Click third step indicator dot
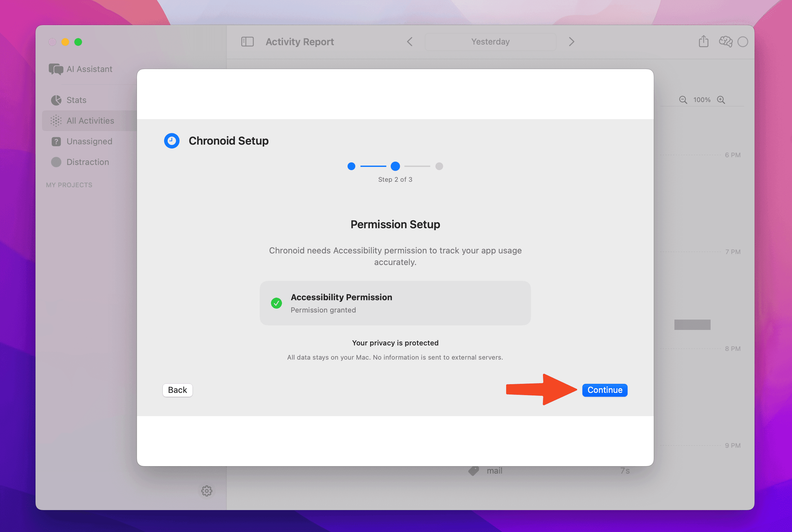Screen dimensions: 792x532 [439, 166]
